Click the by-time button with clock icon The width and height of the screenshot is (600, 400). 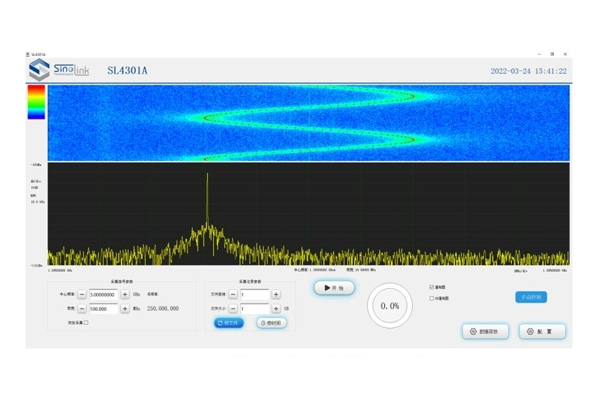point(270,323)
